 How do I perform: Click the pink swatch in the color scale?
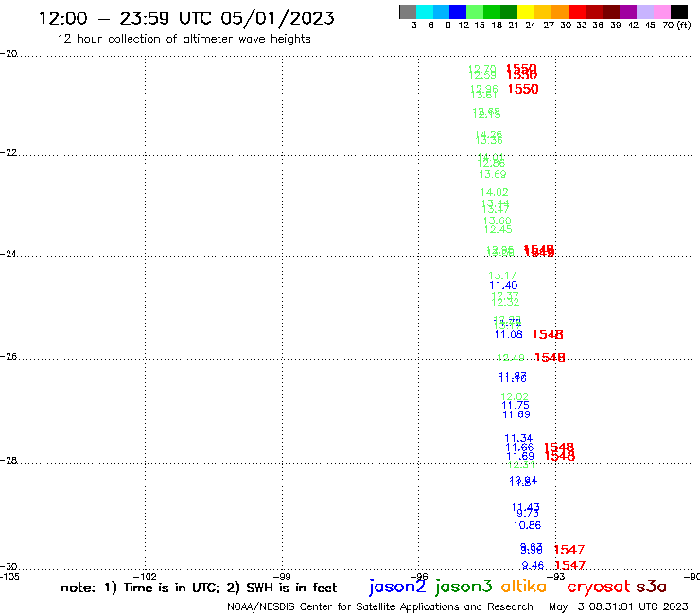point(662,11)
